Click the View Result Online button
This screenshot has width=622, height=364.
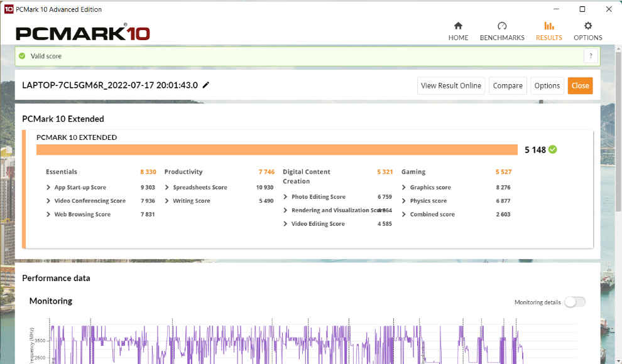point(450,85)
